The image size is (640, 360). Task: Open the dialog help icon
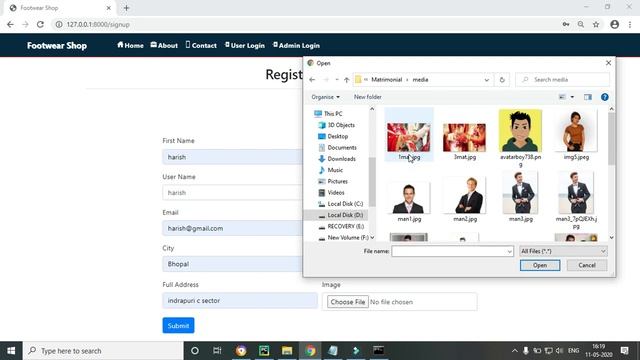tap(604, 97)
